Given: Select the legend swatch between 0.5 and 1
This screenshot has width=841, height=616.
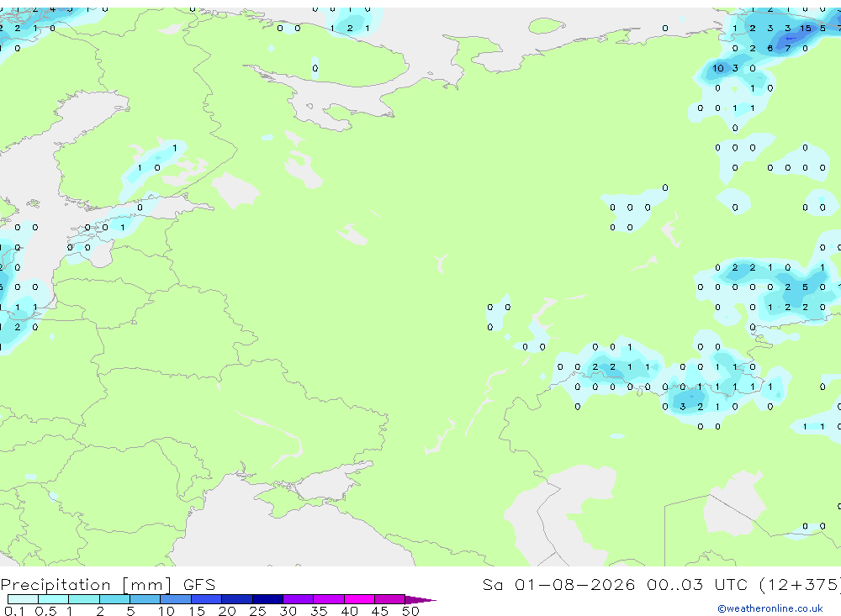Looking at the screenshot, I should 53,599.
